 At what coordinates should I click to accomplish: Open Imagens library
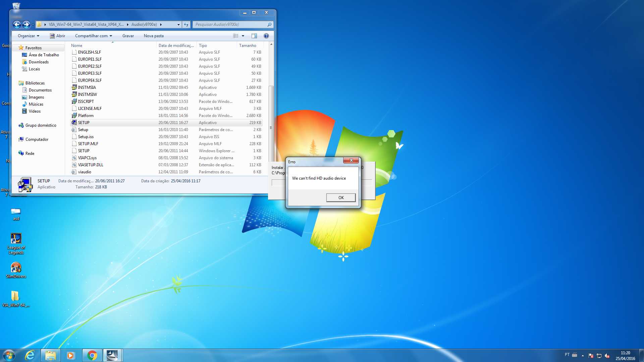[x=36, y=97]
